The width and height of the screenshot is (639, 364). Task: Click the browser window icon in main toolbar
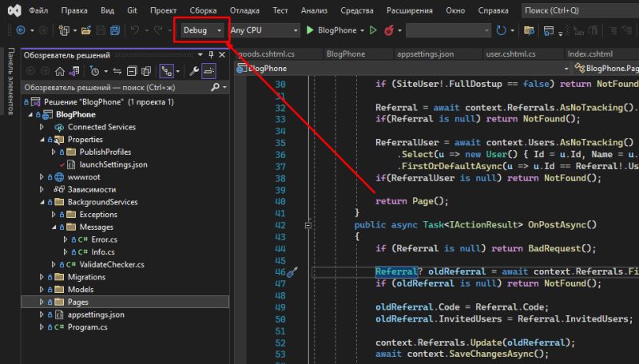549,30
